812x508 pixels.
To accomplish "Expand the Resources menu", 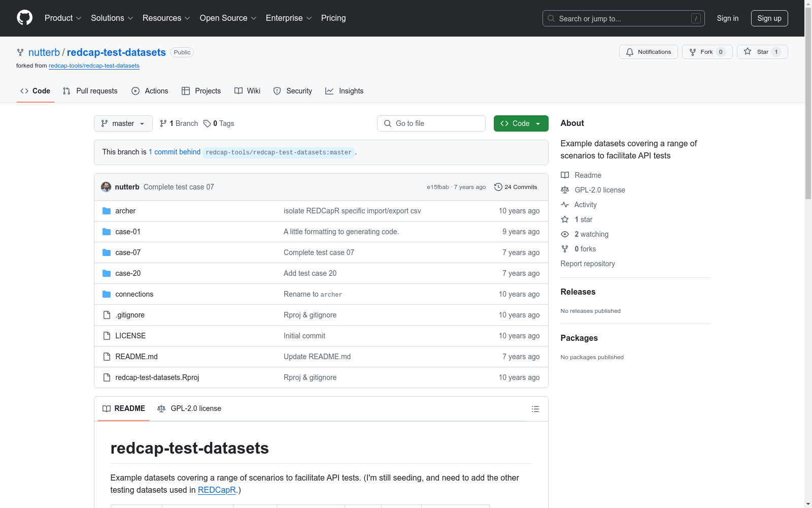I will (166, 18).
